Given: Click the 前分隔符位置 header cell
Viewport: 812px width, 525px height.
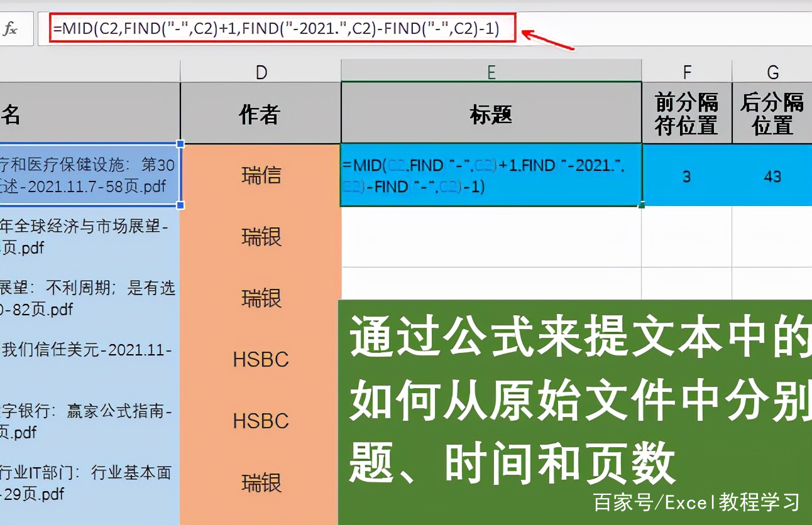Looking at the screenshot, I should [x=686, y=114].
